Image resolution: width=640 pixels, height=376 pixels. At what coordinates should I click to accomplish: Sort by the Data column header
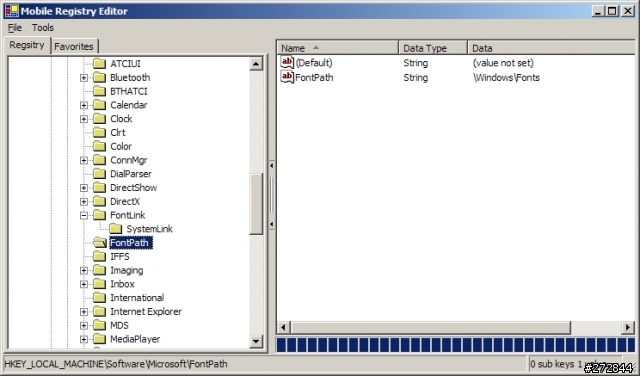(x=551, y=48)
